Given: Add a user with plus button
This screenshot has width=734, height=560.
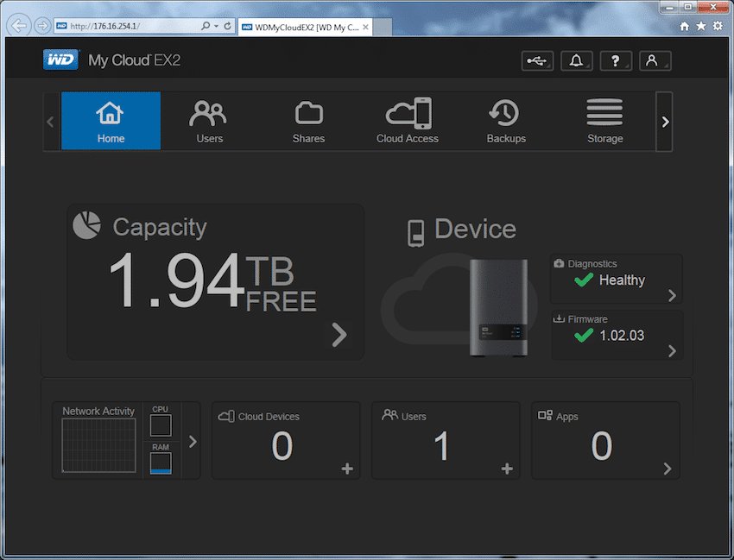Looking at the screenshot, I should click(x=507, y=469).
